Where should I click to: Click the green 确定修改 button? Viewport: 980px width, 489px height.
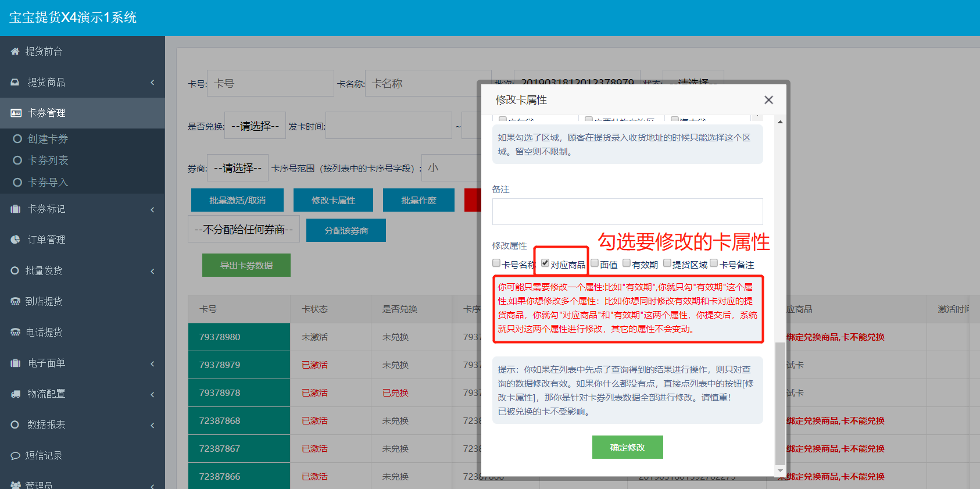pyautogui.click(x=627, y=447)
